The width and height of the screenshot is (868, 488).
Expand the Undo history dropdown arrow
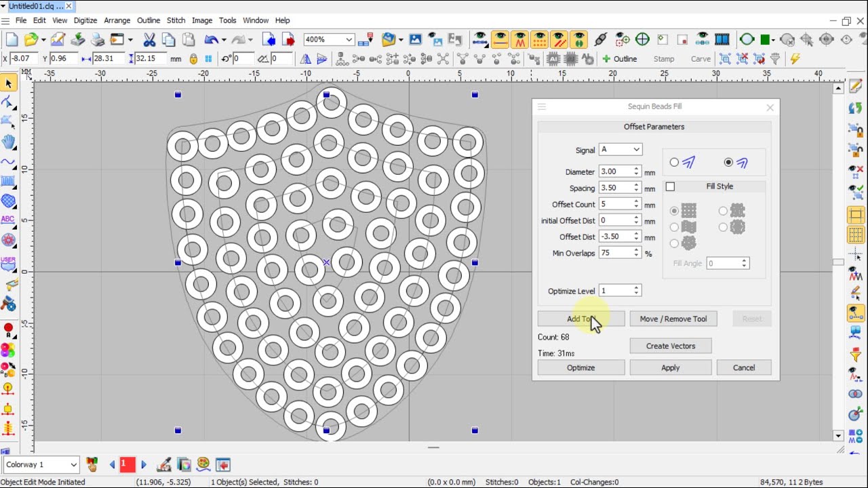tap(224, 39)
